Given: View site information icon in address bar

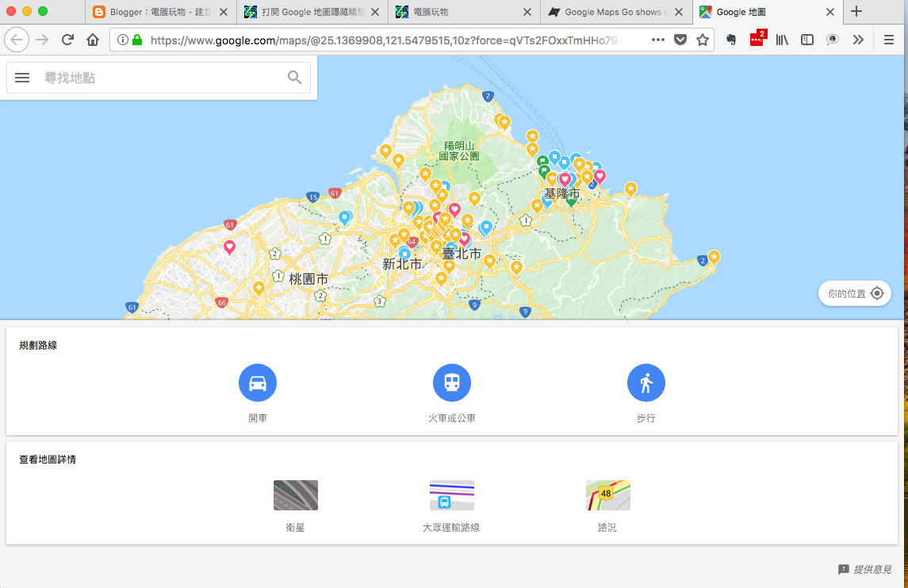Looking at the screenshot, I should 123,40.
